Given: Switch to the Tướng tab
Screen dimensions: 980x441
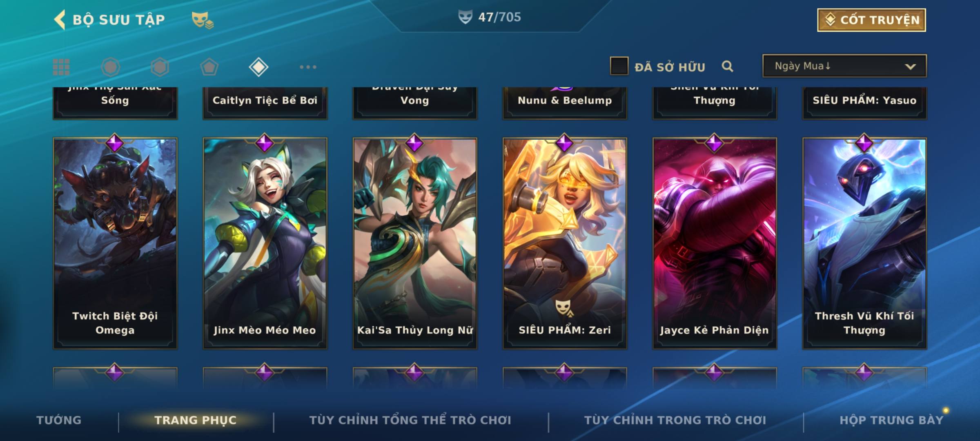Looking at the screenshot, I should 59,420.
